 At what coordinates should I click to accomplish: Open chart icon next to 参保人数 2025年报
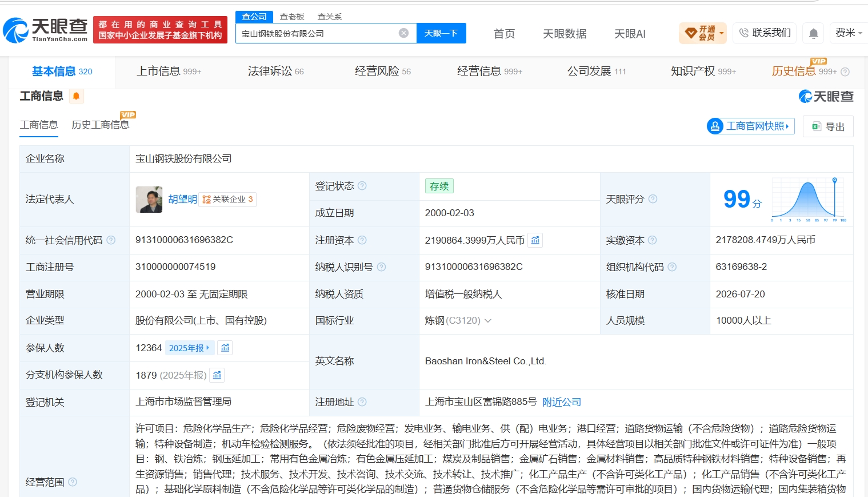(x=225, y=348)
